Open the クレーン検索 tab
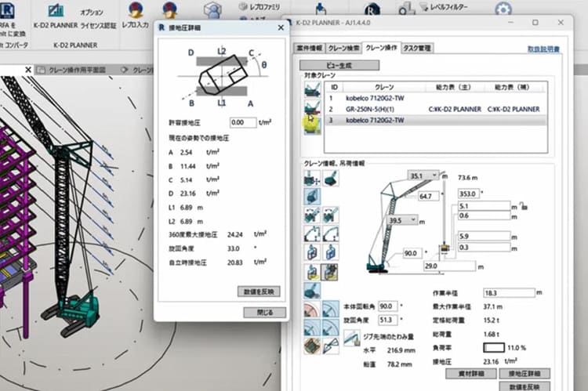The image size is (588, 391). 345,48
